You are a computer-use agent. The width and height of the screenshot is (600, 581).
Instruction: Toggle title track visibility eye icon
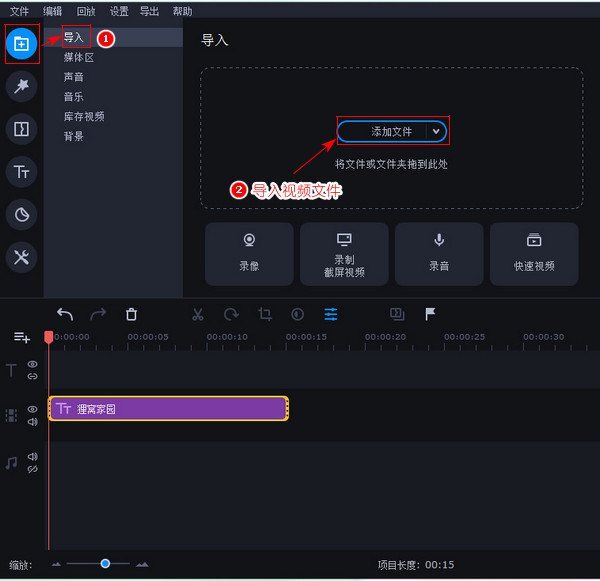click(33, 364)
